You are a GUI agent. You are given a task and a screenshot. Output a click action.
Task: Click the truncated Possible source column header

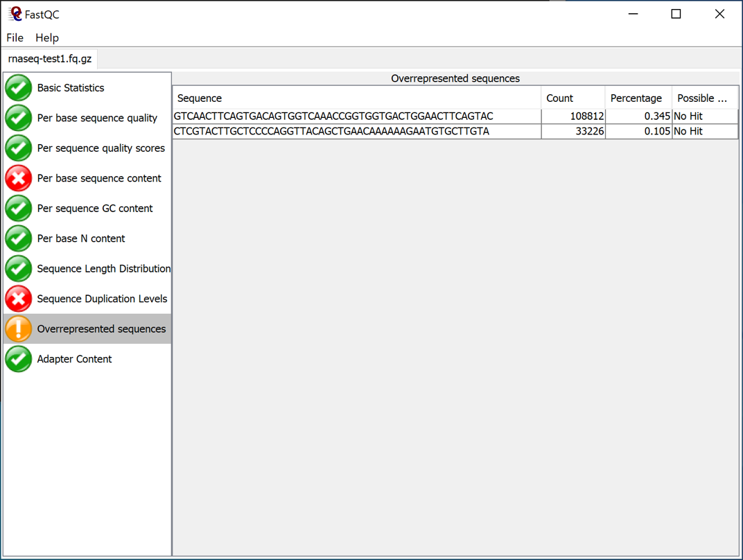pos(703,98)
